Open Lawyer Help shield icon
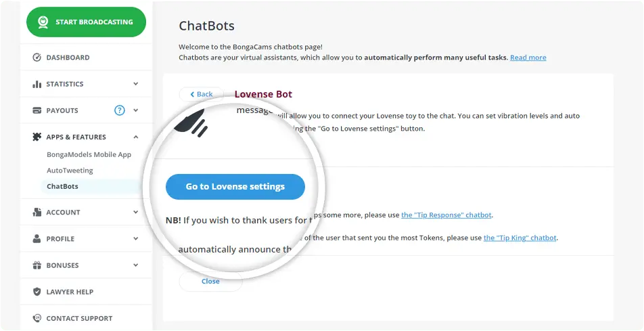This screenshot has height=331, width=644. point(37,292)
